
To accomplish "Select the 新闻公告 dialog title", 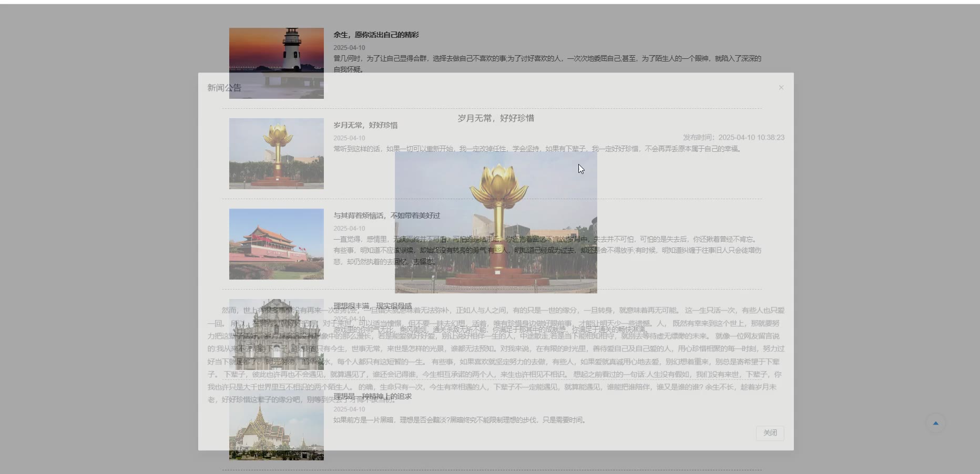I will click(224, 88).
